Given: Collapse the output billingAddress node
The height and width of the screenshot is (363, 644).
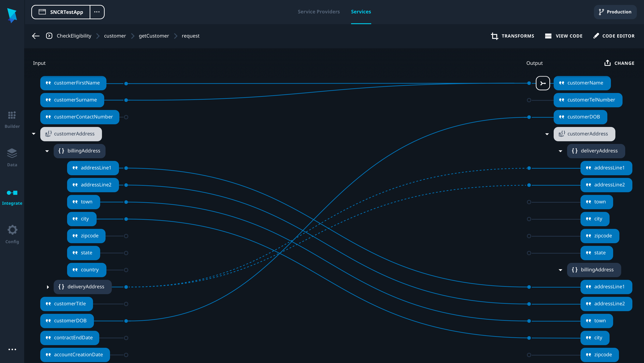Looking at the screenshot, I should point(560,270).
